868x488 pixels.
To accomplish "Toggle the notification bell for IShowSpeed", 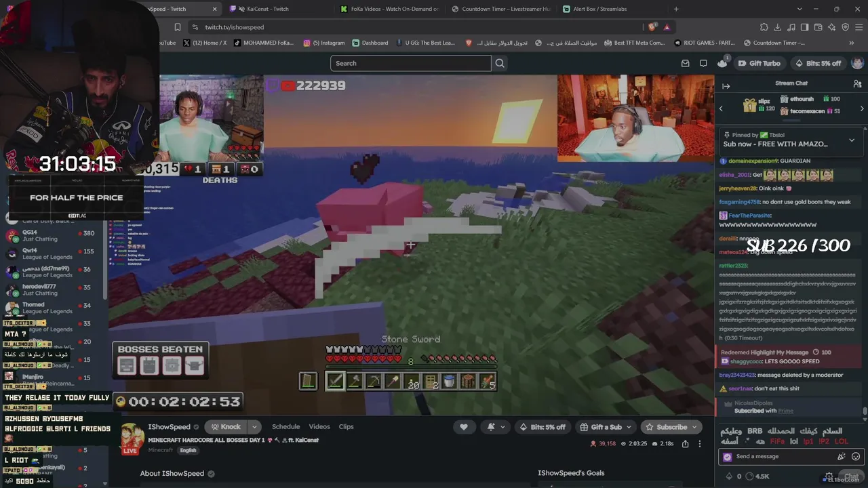I will (494, 427).
